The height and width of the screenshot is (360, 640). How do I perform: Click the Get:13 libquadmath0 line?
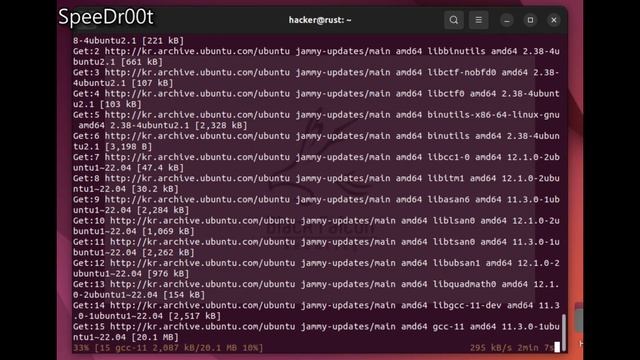tap(316, 285)
